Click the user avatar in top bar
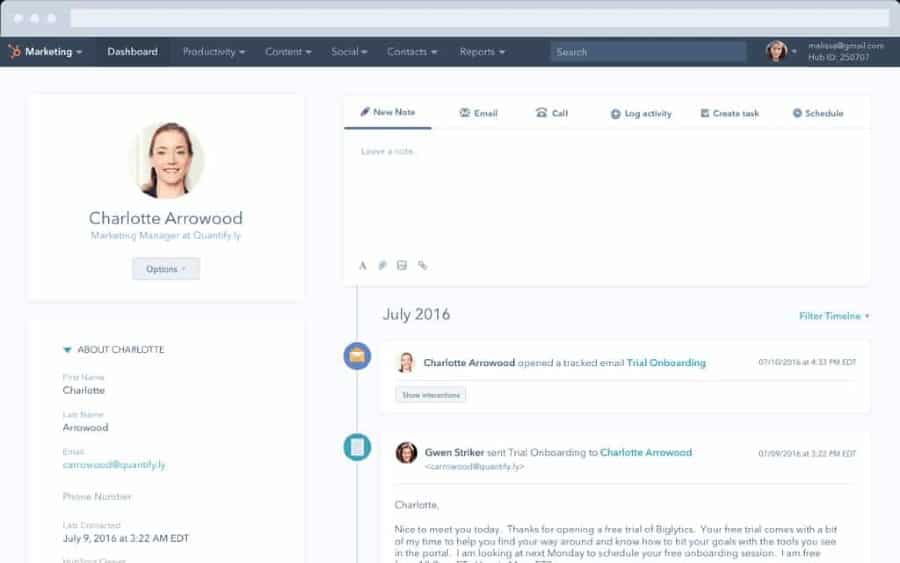Screen dimensions: 900x563 [x=776, y=51]
